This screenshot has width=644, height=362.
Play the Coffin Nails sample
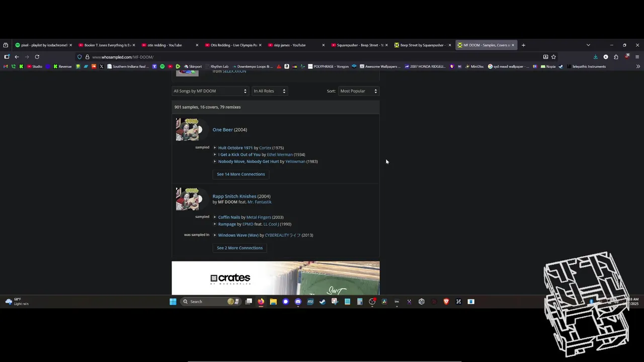coord(215,217)
